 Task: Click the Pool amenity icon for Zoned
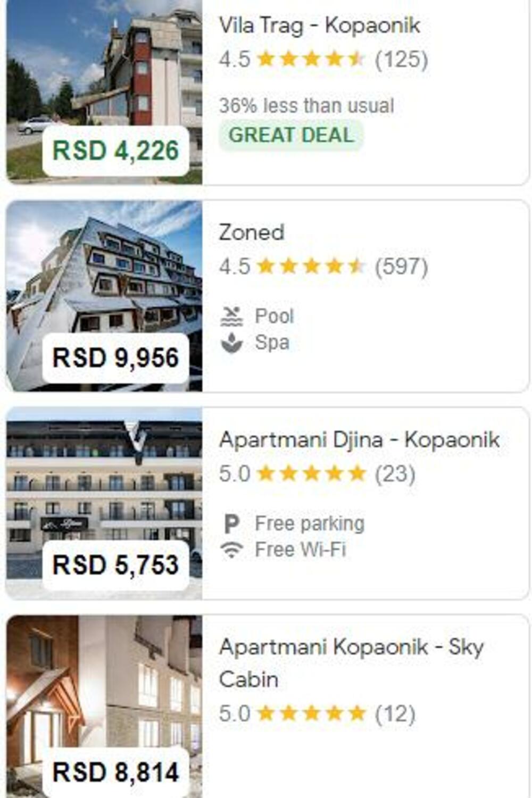tap(231, 317)
